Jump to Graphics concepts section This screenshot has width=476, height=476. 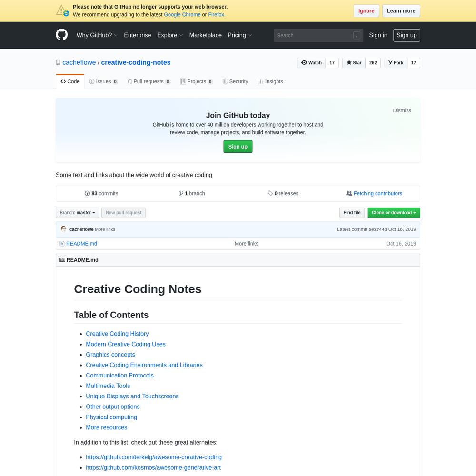pyautogui.click(x=110, y=355)
